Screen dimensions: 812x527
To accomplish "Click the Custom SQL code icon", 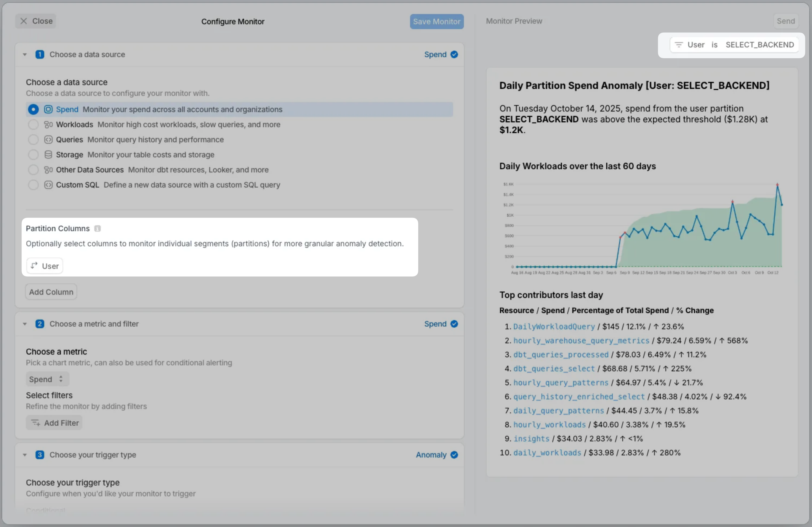I will click(x=48, y=185).
